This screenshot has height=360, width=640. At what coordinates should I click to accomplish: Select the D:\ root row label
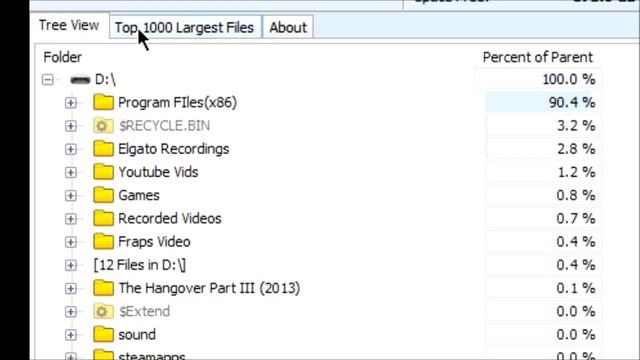point(105,80)
